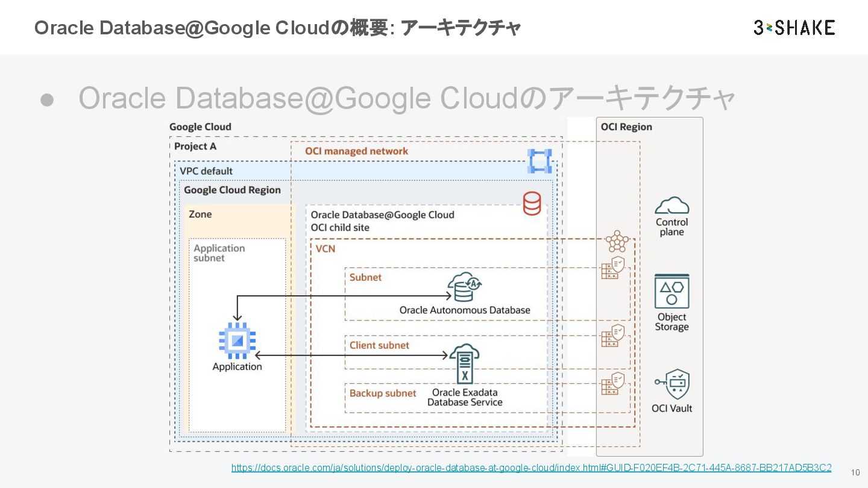Click the 'Oracle Exadata Database Service' caption
Image resolution: width=868 pixels, height=488 pixels.
[x=465, y=397]
